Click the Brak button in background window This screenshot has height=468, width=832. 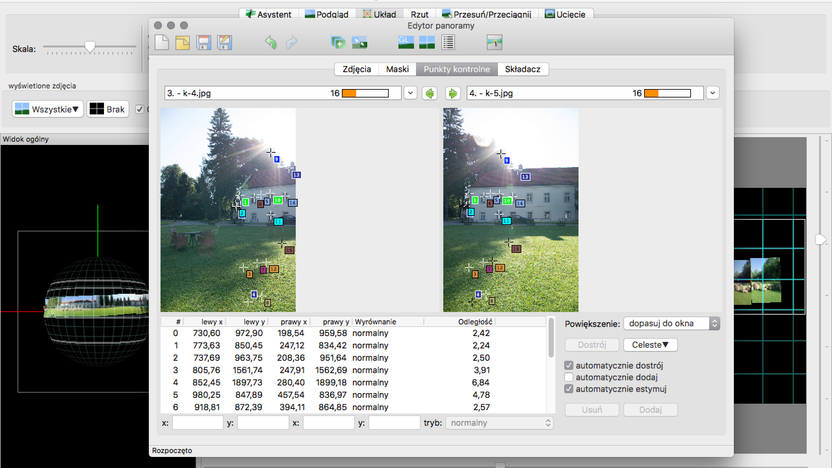point(108,109)
